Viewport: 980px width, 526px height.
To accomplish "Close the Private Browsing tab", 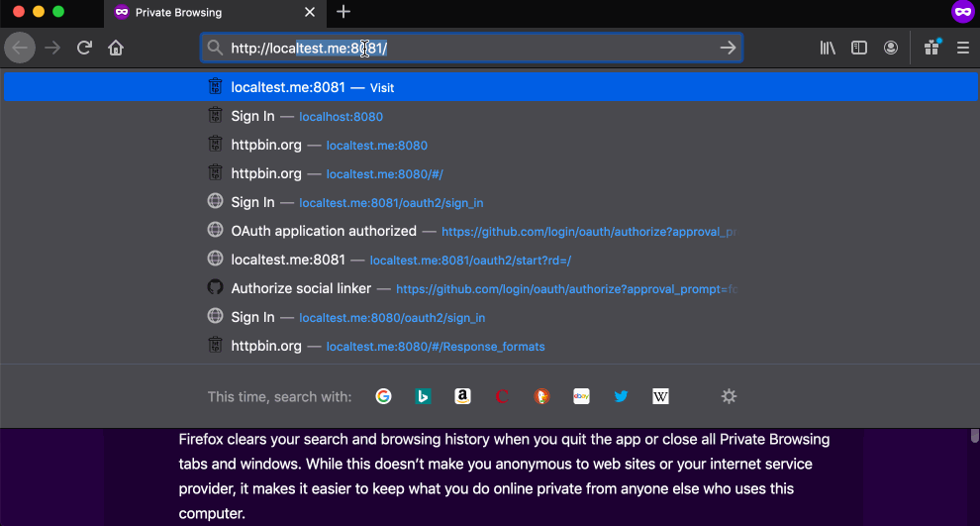I will (310, 12).
